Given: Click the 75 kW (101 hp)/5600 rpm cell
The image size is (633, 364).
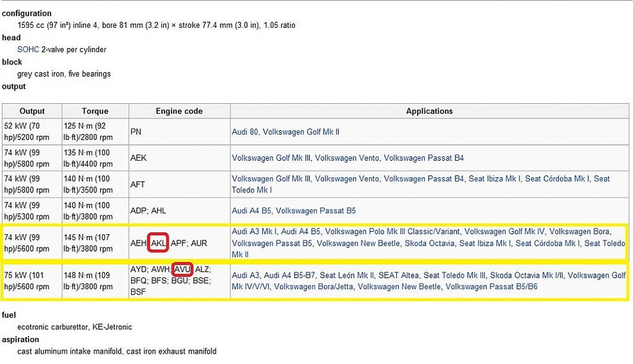Looking at the screenshot, I should [x=32, y=281].
